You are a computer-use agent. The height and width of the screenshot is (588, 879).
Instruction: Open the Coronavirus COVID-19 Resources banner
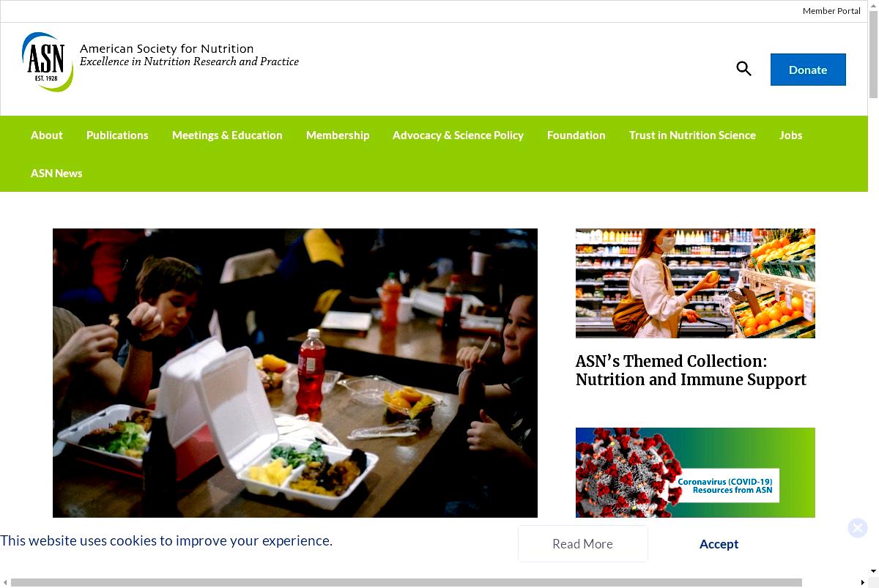[x=695, y=472]
